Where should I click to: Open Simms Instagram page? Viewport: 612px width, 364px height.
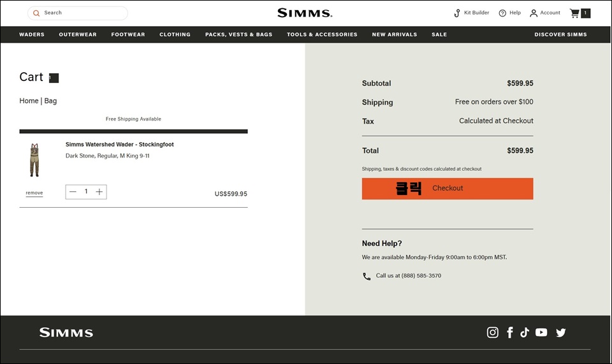tap(493, 332)
